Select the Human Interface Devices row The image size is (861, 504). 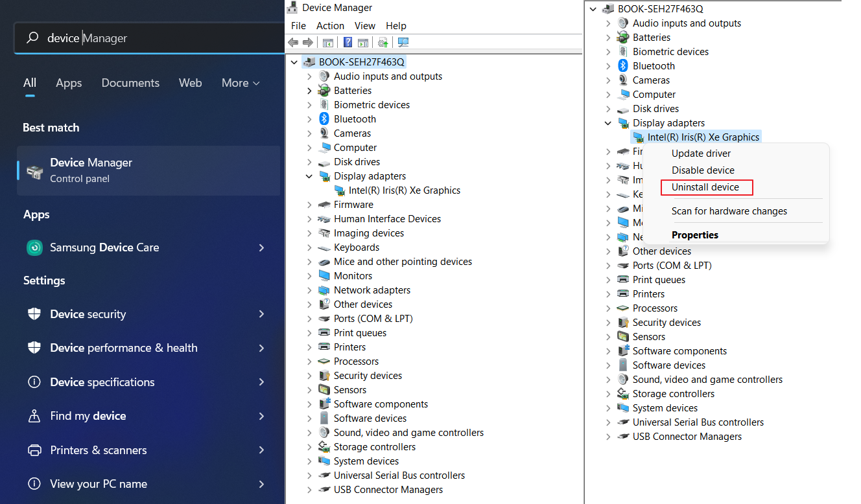387,219
